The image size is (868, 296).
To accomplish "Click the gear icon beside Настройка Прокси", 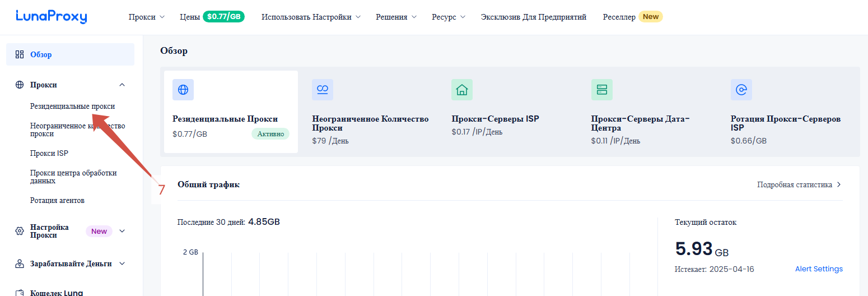I will point(20,231).
